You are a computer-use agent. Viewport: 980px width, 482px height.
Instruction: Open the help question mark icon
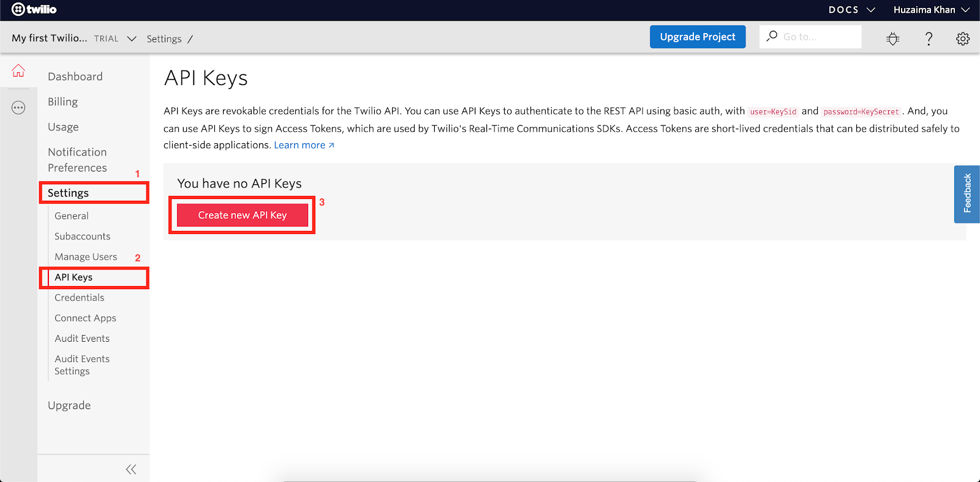pos(929,39)
